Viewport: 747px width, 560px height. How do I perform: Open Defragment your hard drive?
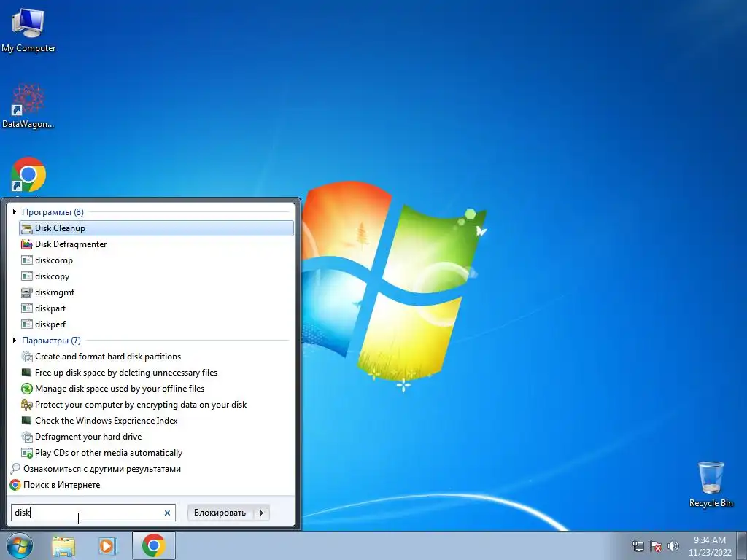(156, 437)
